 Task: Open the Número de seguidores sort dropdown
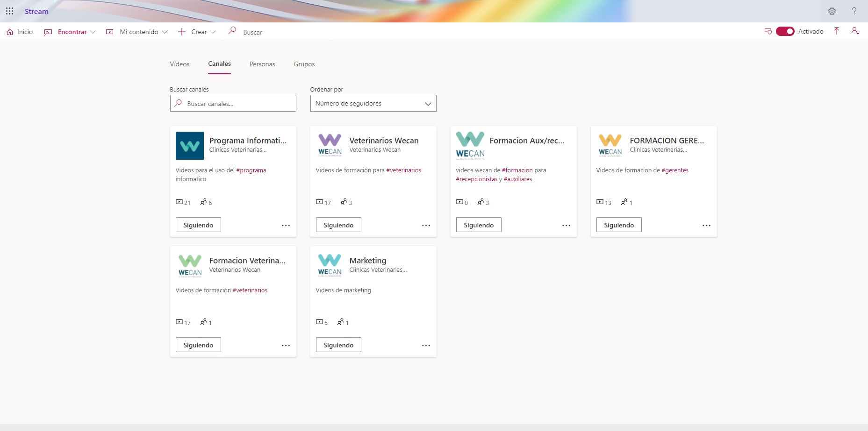[373, 103]
